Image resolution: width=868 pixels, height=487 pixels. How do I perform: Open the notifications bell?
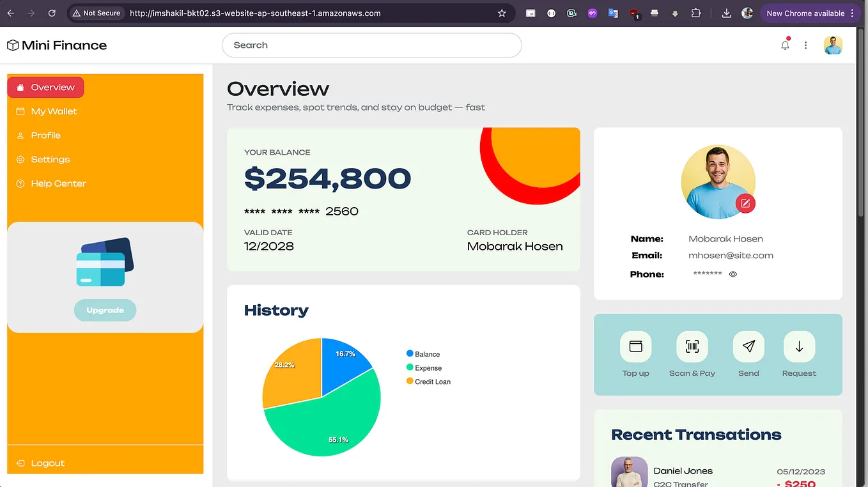tap(785, 45)
